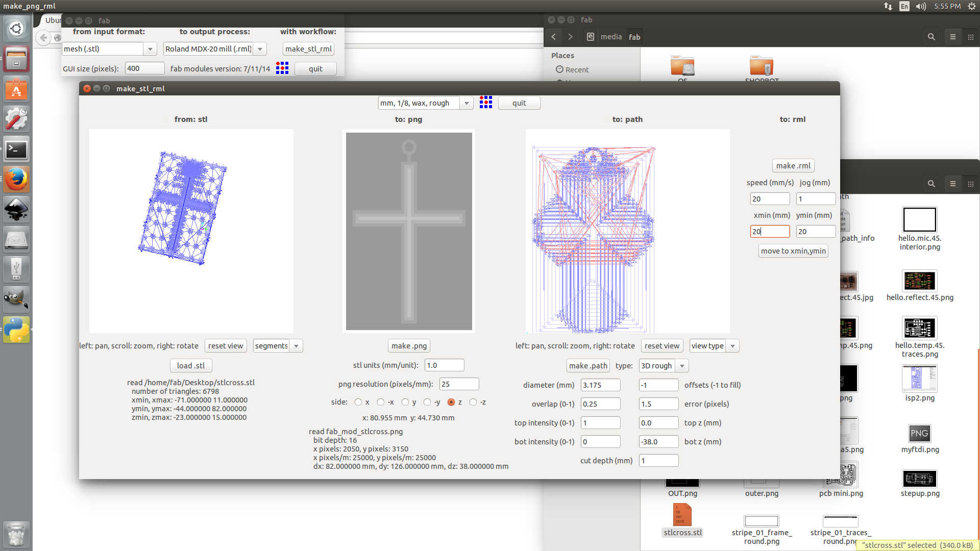Open clock showing 5:55 PM
The width and height of the screenshot is (980, 551).
click(947, 6)
